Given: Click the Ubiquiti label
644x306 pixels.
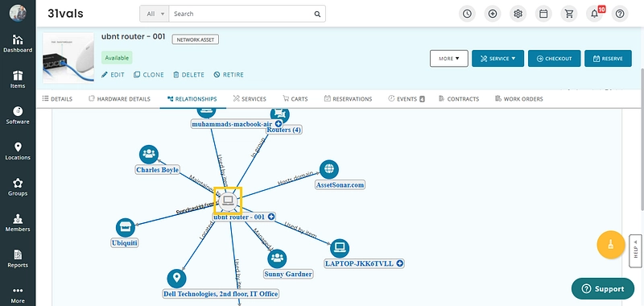Looking at the screenshot, I should (125, 243).
